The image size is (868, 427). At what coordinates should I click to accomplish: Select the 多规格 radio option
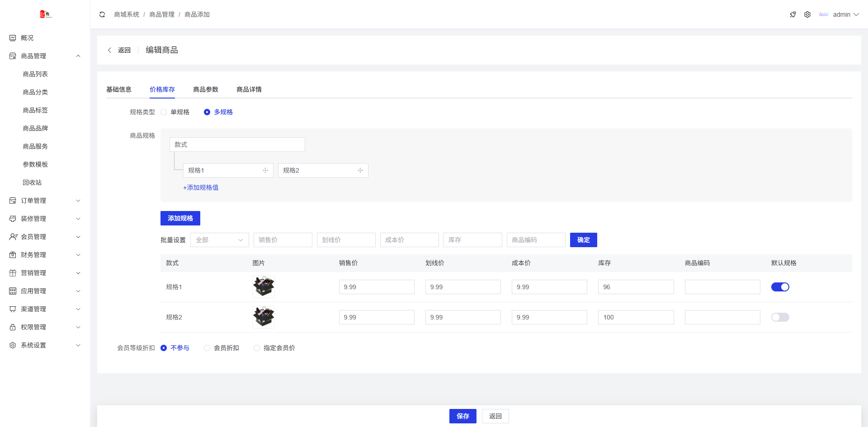point(218,112)
